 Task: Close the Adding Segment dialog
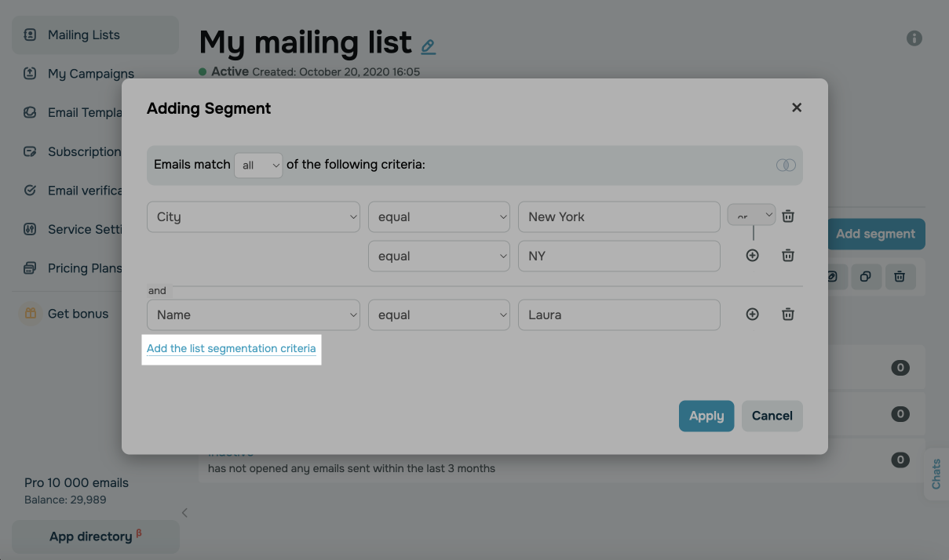tap(797, 107)
